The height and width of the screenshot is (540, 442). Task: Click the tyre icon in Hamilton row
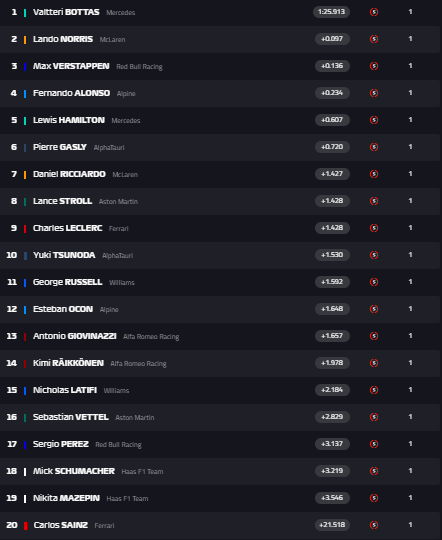click(x=374, y=120)
